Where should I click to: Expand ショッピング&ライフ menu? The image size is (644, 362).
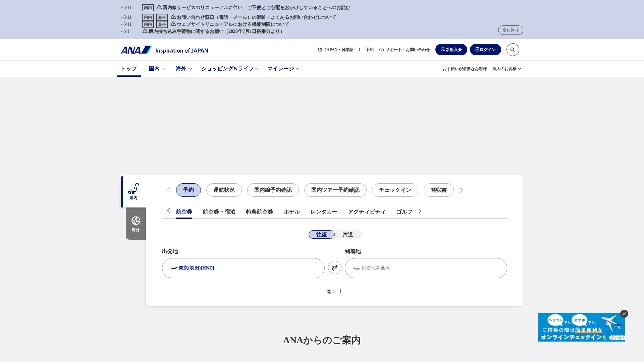[x=230, y=69]
